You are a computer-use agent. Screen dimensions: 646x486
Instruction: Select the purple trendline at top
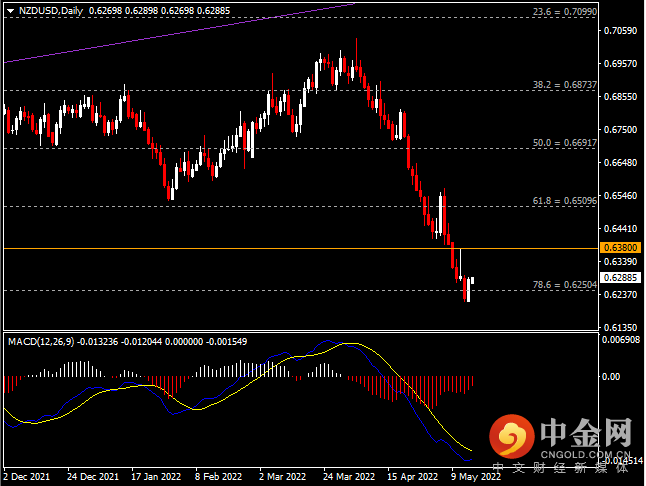180,34
